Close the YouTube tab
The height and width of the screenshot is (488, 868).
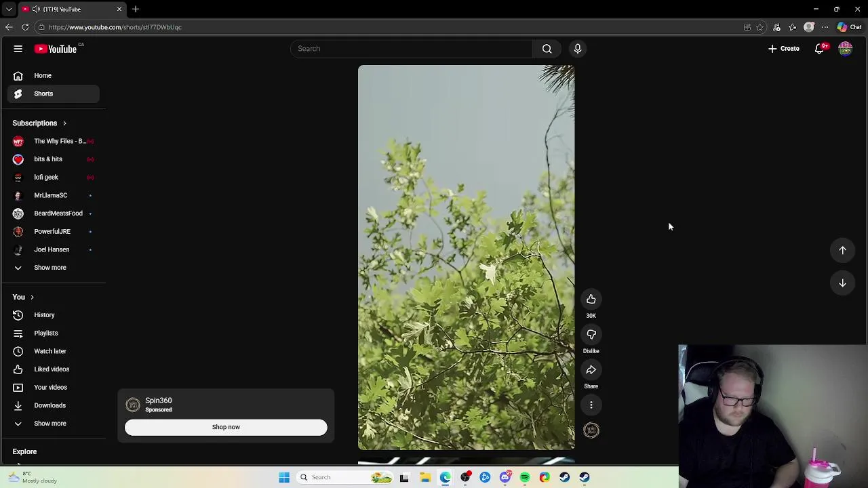[119, 9]
